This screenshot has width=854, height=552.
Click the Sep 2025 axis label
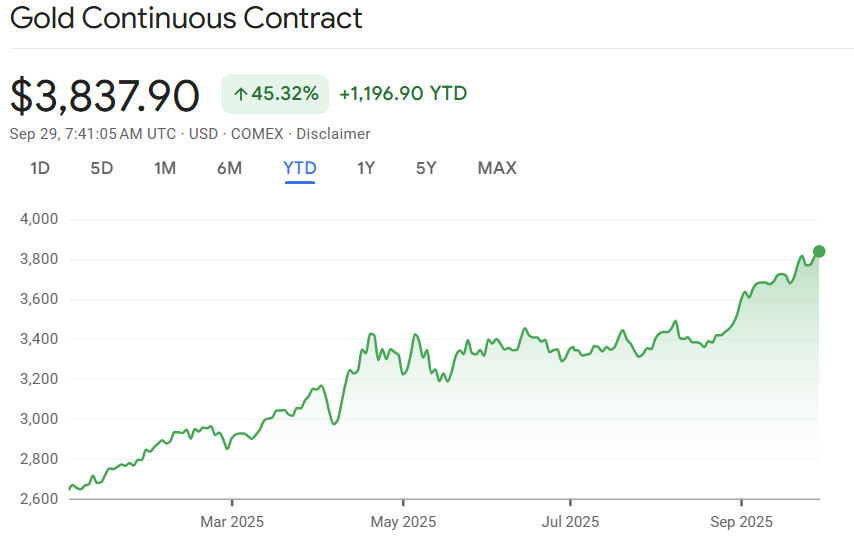pyautogui.click(x=741, y=522)
